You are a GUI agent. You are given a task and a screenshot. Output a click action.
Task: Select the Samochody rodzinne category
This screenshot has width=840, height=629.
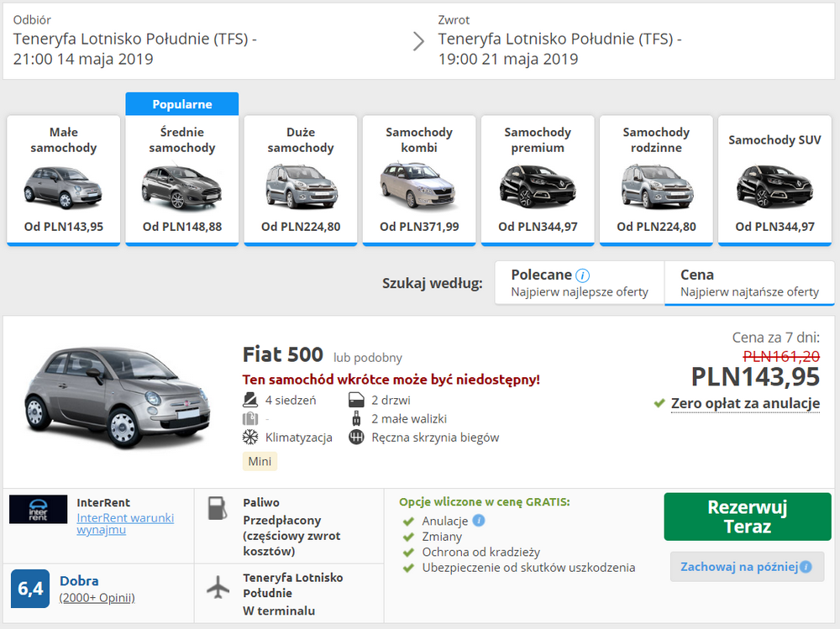pyautogui.click(x=656, y=181)
